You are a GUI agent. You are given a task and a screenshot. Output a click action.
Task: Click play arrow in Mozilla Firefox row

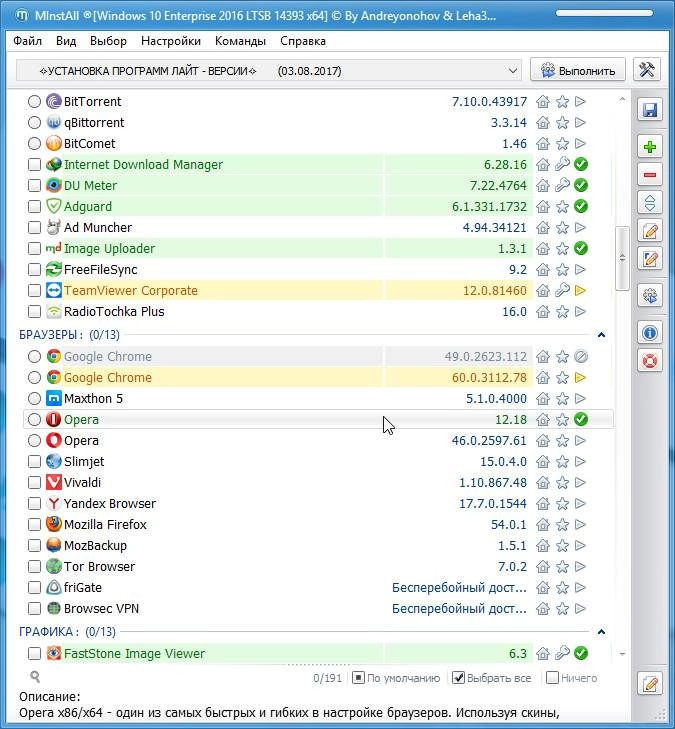[x=580, y=524]
